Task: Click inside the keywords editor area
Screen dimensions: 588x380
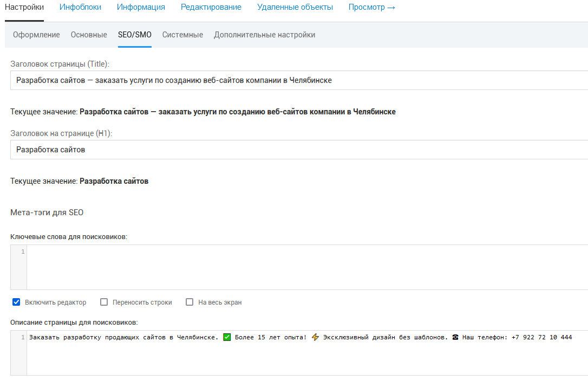Action: tap(303, 267)
